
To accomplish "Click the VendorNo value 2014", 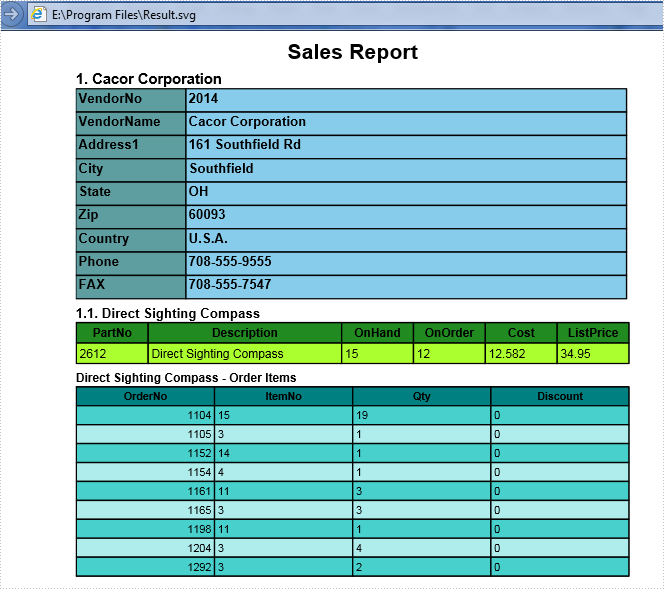I will click(x=406, y=100).
